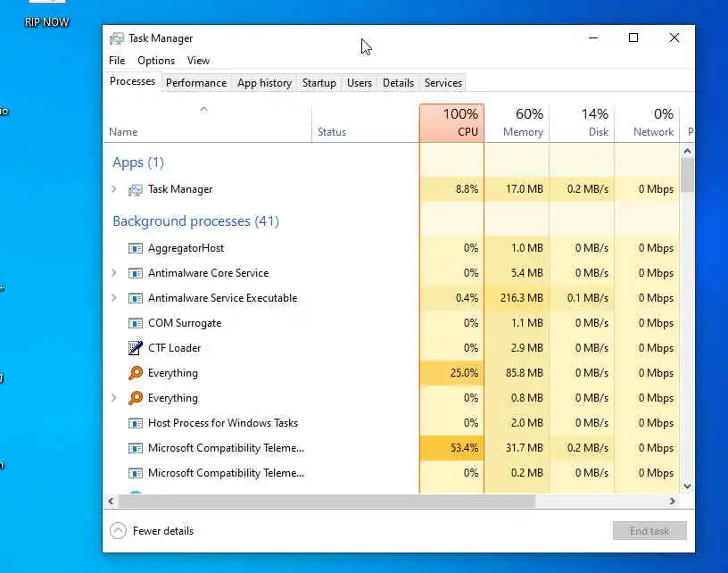Click the 31.7 MB memory cell
The width and height of the screenshot is (728, 573).
pos(517,448)
